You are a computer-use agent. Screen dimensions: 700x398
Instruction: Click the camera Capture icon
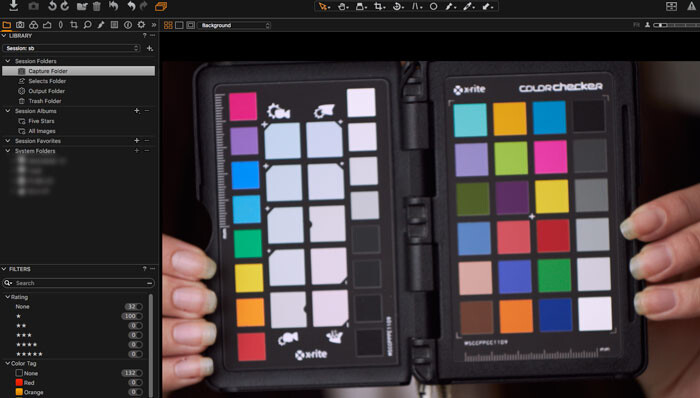(33, 6)
